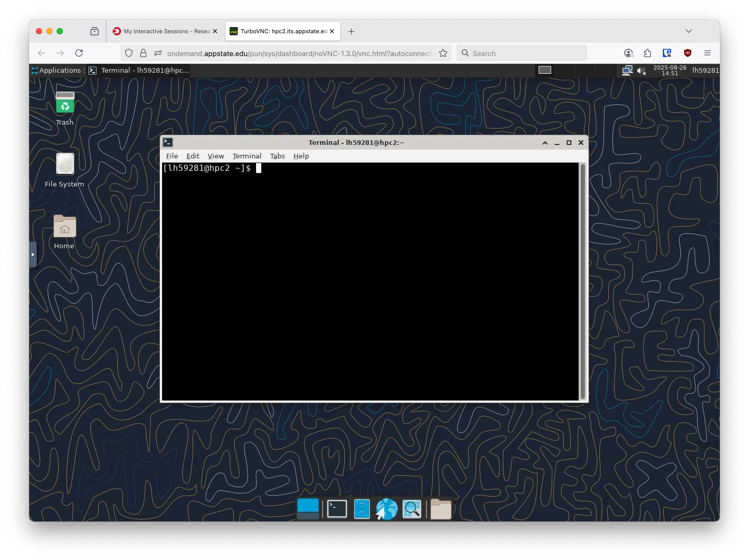This screenshot has width=749, height=560.
Task: Open the Applications menu
Action: click(x=56, y=70)
